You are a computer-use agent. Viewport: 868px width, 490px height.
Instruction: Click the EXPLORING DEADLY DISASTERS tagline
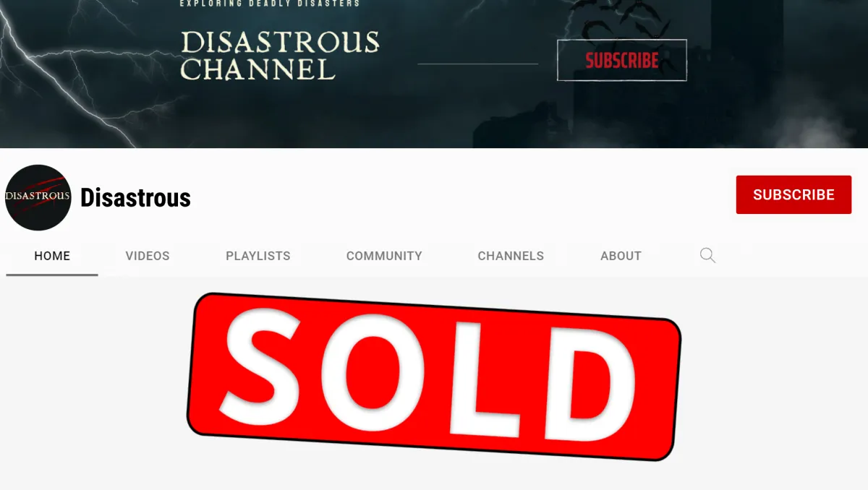269,4
